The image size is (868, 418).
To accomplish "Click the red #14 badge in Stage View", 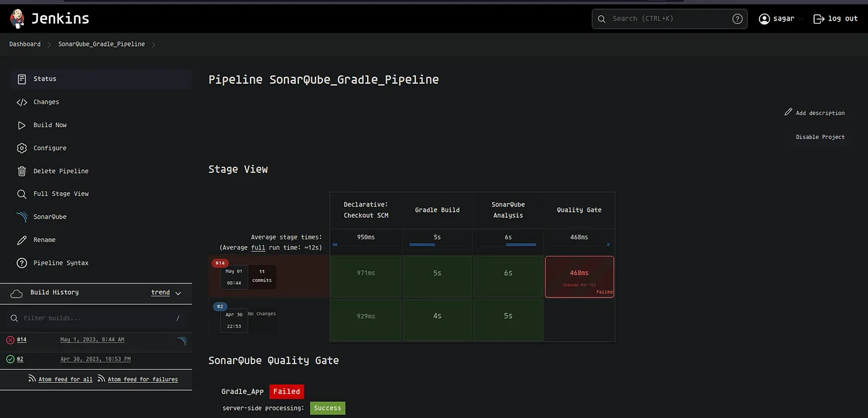I will tap(220, 263).
